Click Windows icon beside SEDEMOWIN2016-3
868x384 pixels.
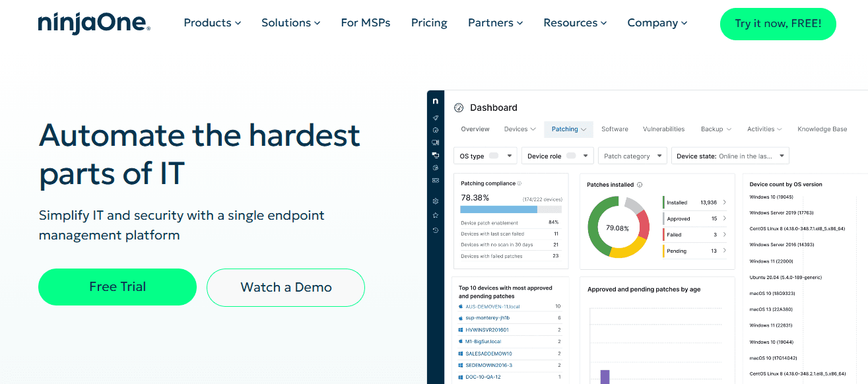click(461, 366)
